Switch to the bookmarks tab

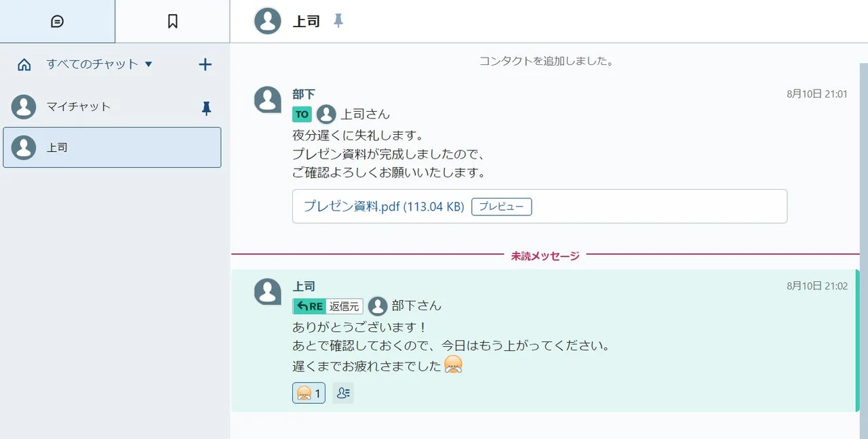coord(172,22)
